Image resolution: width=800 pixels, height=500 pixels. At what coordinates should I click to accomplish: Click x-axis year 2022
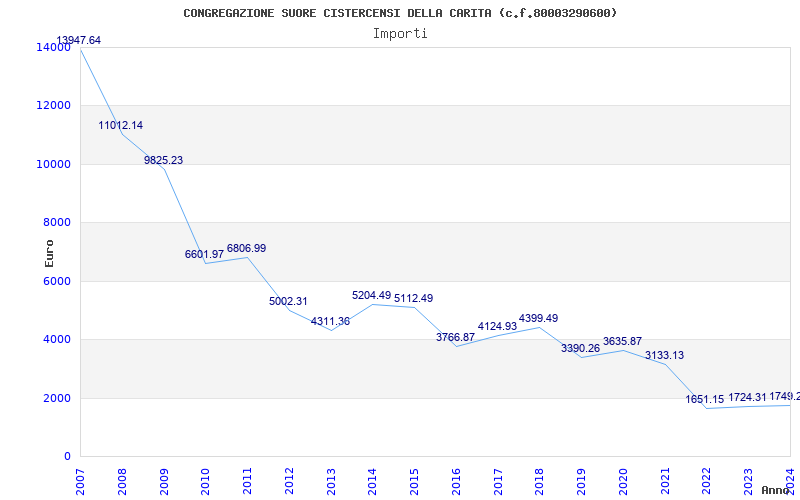[x=707, y=482]
